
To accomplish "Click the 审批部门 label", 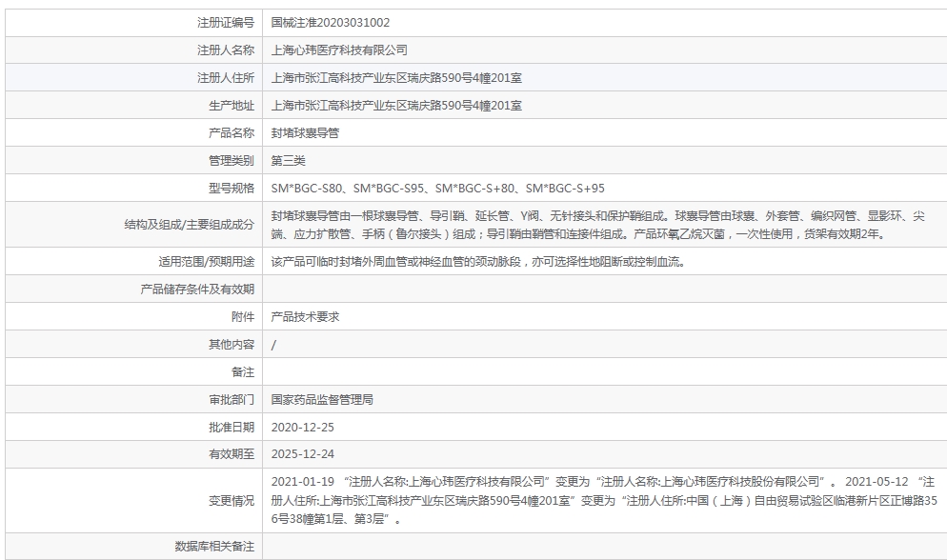I will [232, 399].
